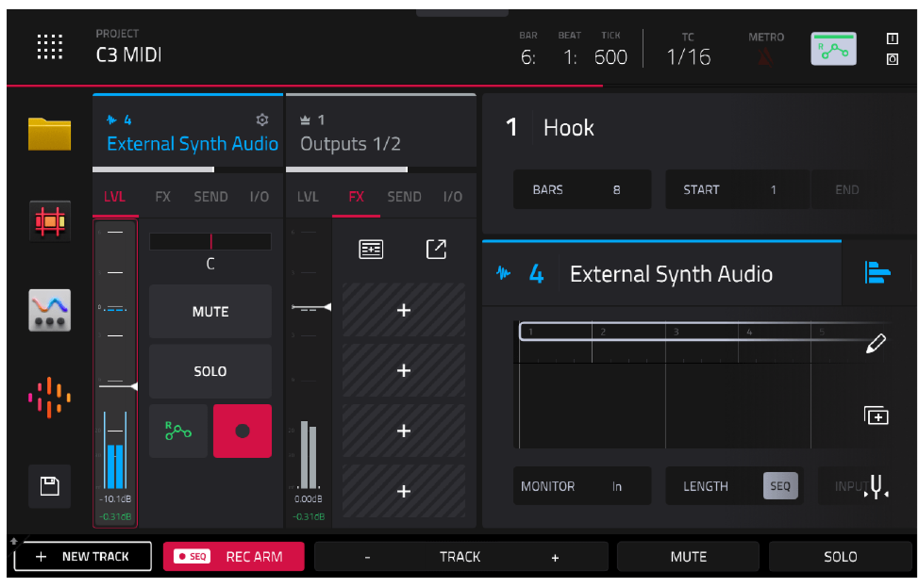Arm recording with the red record button
This screenshot has height=587, width=924.
[242, 431]
